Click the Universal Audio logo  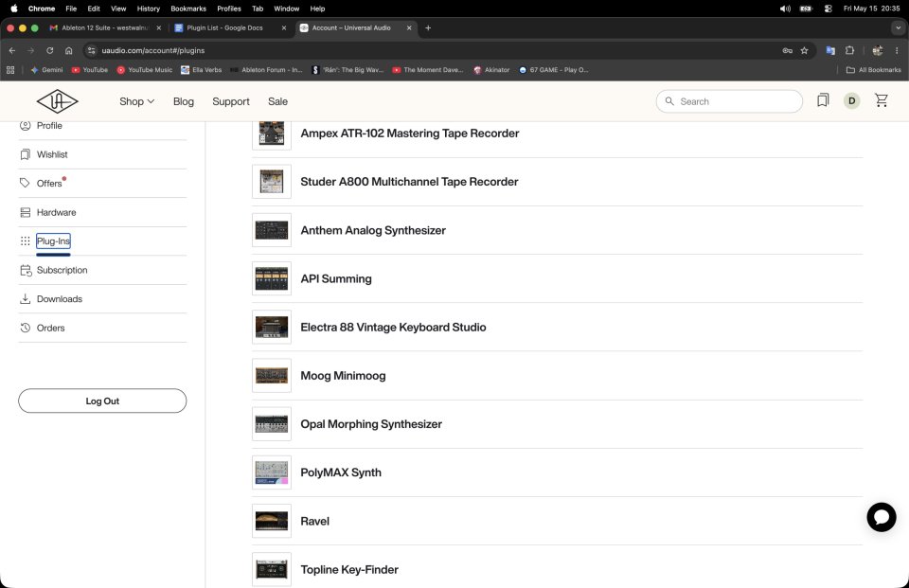point(58,101)
